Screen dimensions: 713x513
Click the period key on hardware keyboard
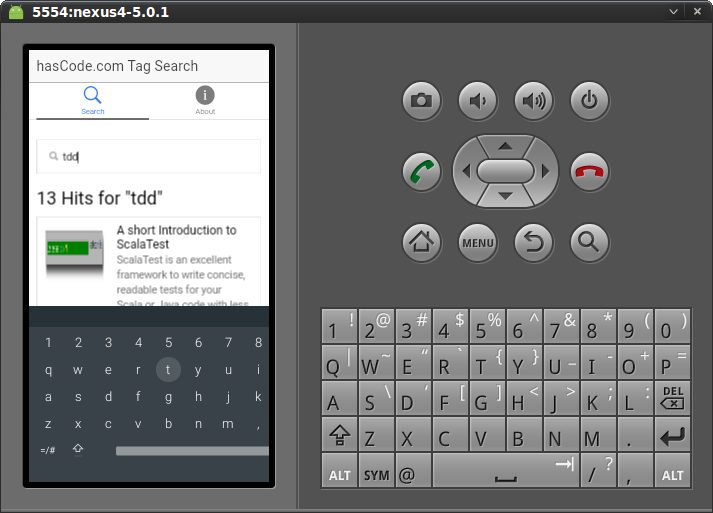click(635, 434)
